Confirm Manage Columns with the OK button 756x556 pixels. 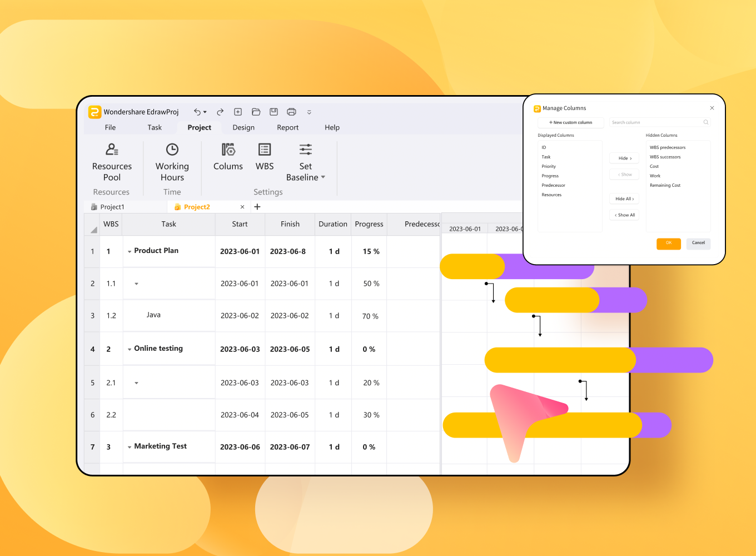(x=669, y=243)
